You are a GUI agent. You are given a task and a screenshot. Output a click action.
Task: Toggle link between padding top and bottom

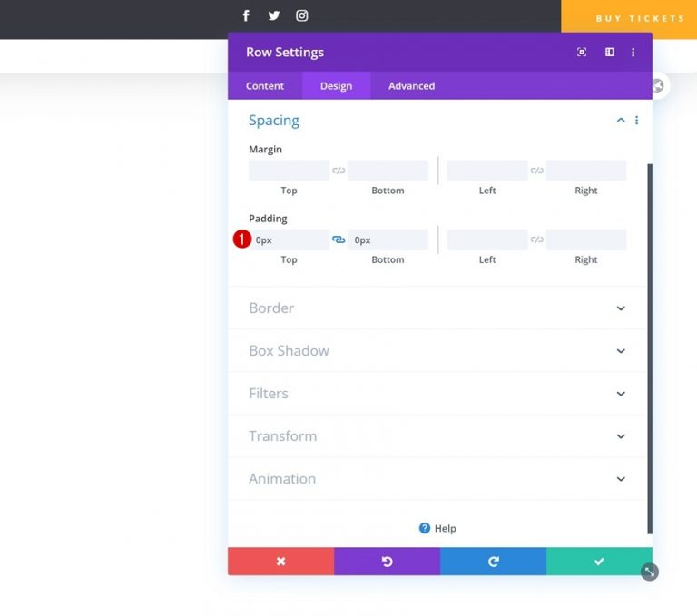click(x=339, y=240)
